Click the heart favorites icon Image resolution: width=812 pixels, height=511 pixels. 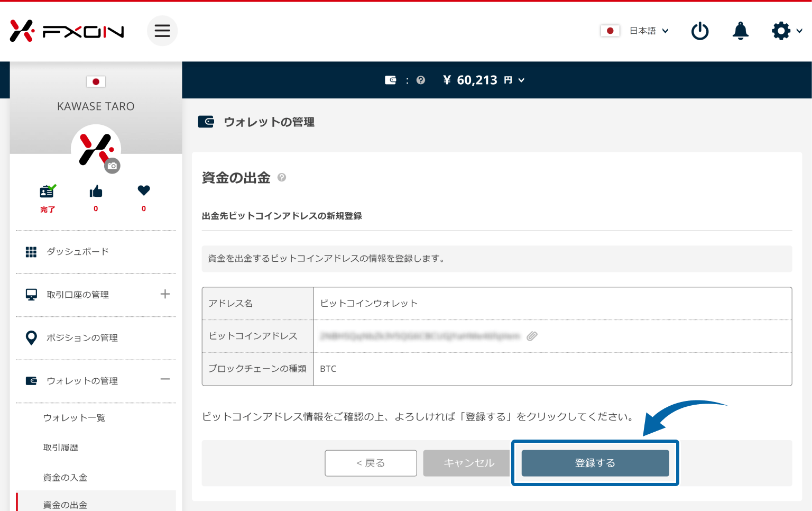[x=144, y=190]
